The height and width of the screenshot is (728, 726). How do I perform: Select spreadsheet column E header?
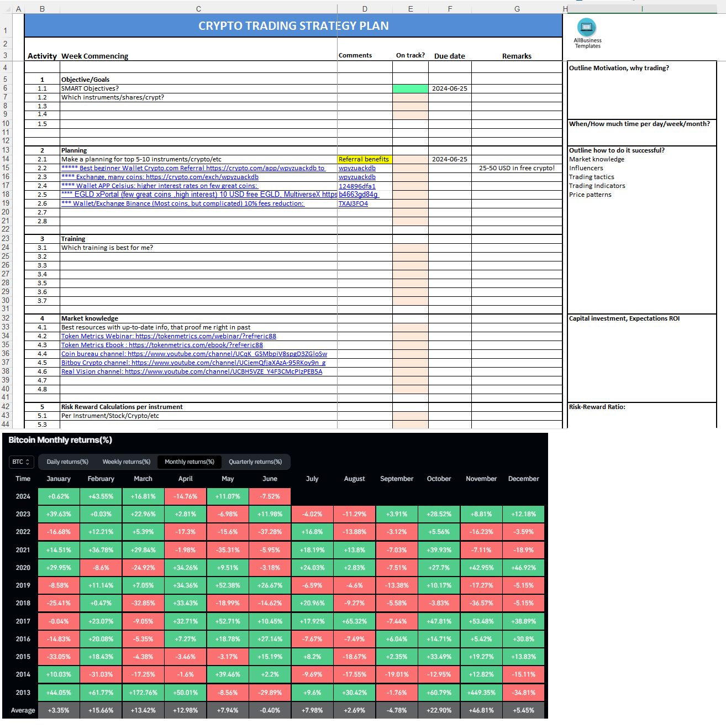click(410, 8)
